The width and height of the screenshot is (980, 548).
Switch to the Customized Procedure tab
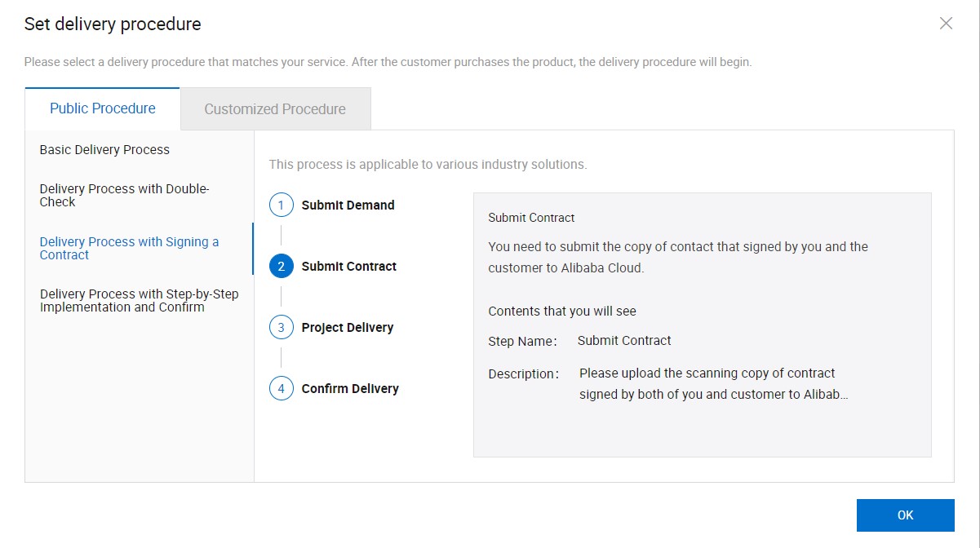(x=274, y=108)
